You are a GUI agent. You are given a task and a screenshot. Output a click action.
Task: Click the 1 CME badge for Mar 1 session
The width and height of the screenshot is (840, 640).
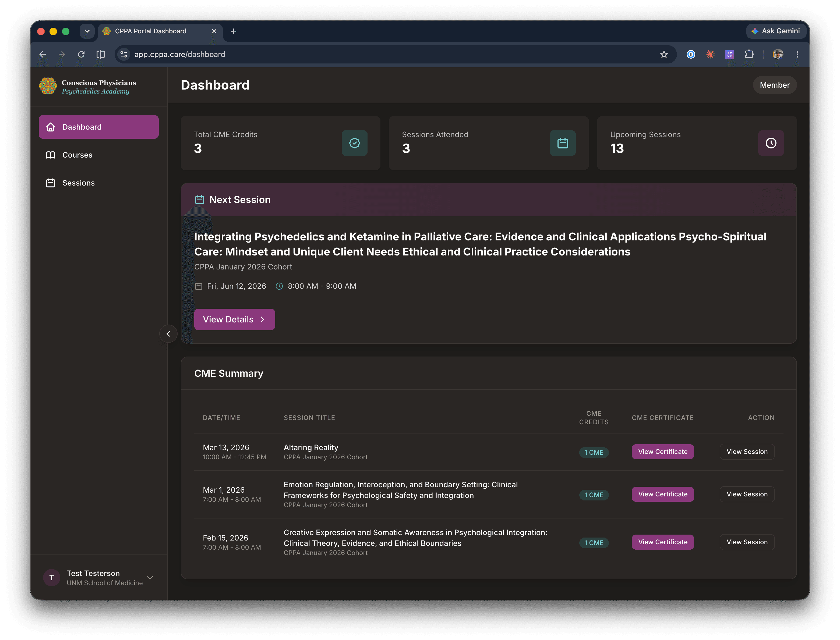click(594, 495)
